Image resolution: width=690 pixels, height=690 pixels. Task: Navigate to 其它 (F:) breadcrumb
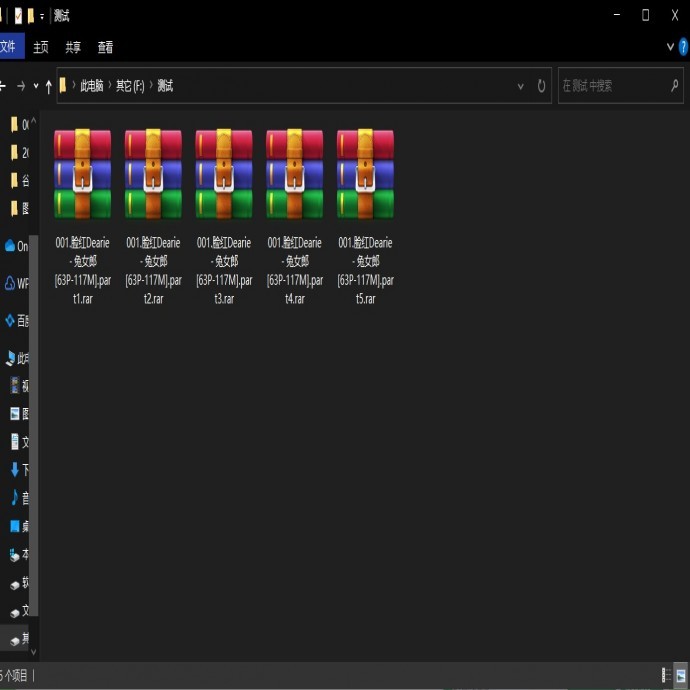click(x=130, y=85)
